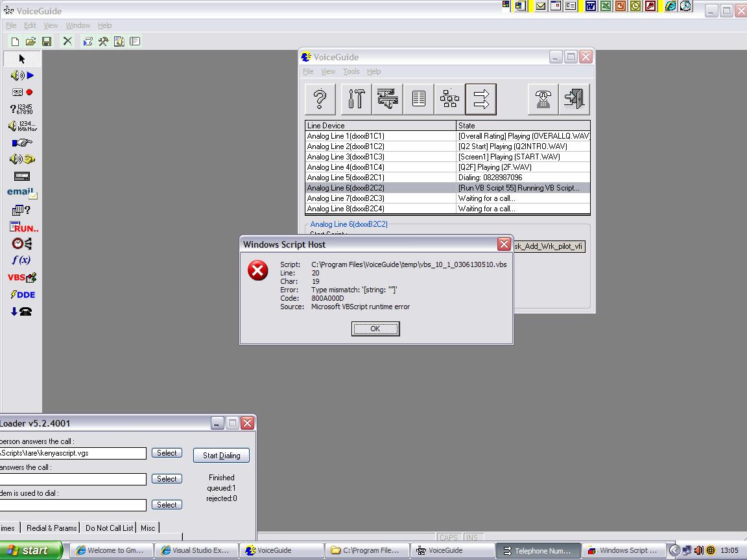Click the kenyascript.vgs script path field
This screenshot has height=560, width=747.
click(73, 453)
